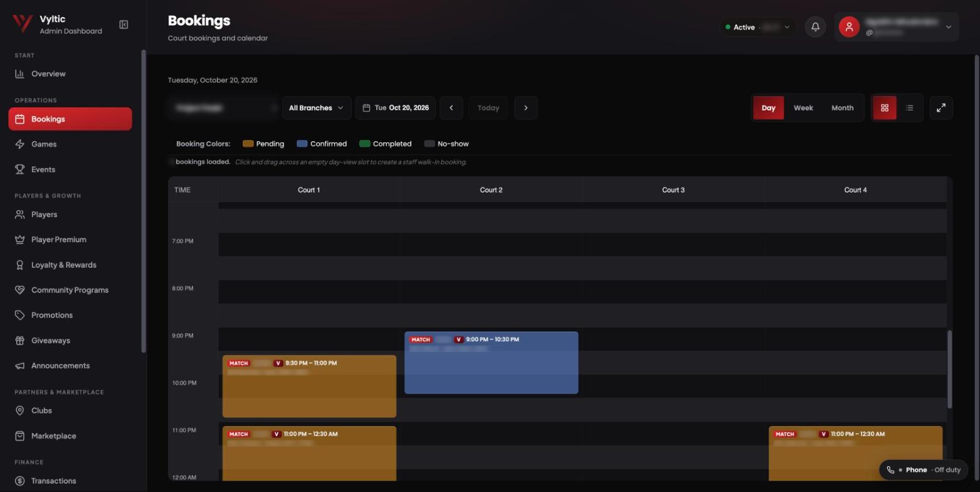Viewport: 980px width, 492px height.
Task: Open Court 1 booking 11:00 PM – 12:30 AM
Action: 309,454
